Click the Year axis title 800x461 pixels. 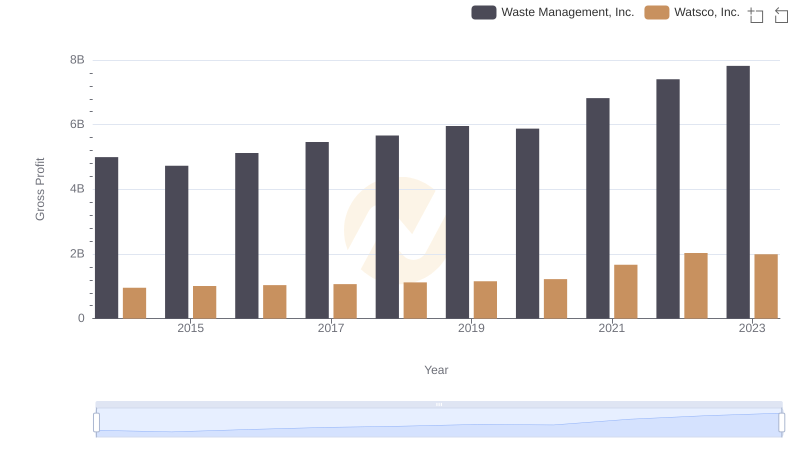pyautogui.click(x=436, y=370)
